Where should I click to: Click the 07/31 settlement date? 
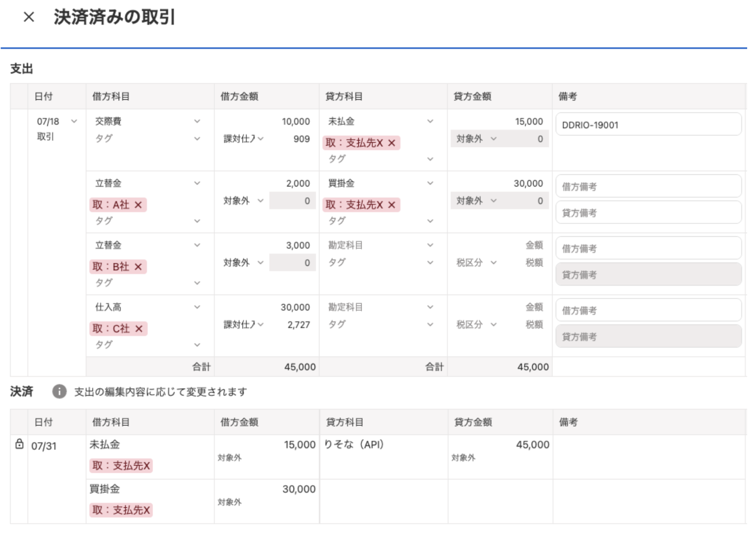pos(44,446)
